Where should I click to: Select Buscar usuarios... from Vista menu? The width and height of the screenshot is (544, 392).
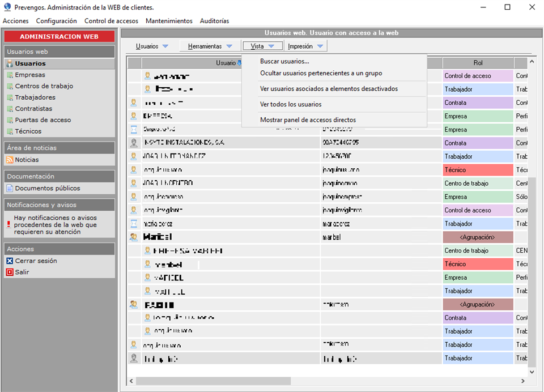click(x=284, y=61)
